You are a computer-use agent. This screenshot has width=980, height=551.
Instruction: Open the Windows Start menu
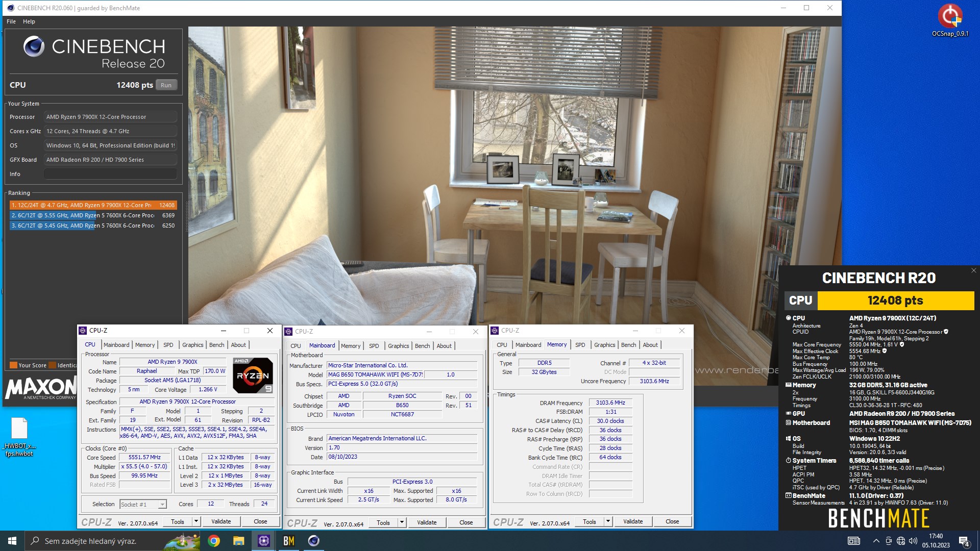coord(12,541)
